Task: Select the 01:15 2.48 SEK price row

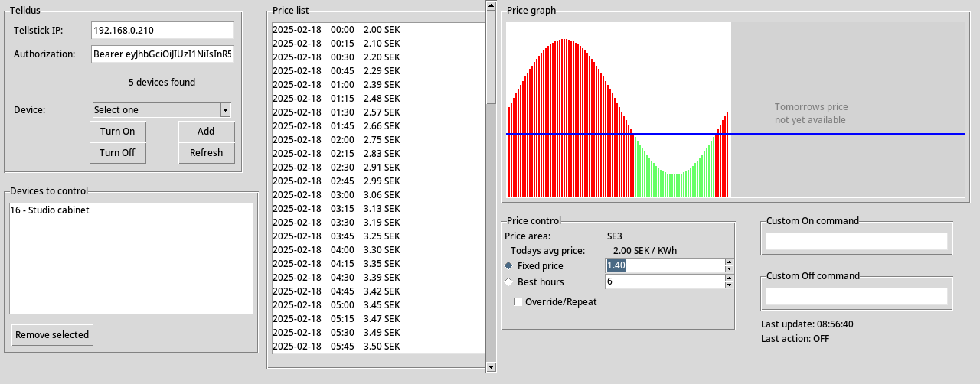Action: pyautogui.click(x=378, y=98)
